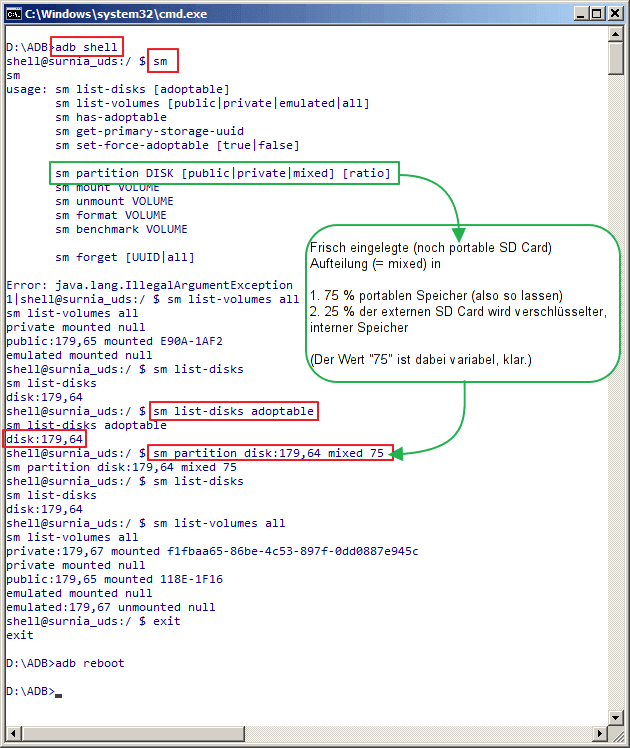Click the horizontal scrollbar thumb

coord(134,733)
